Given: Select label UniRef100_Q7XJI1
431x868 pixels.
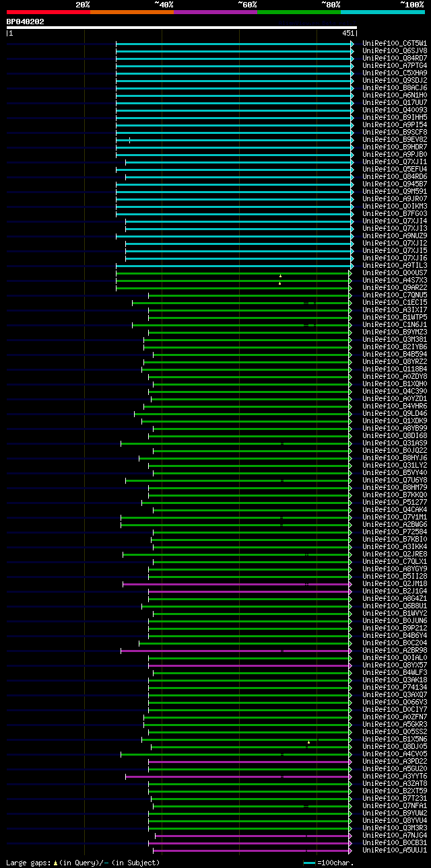Looking at the screenshot, I should tap(395, 161).
